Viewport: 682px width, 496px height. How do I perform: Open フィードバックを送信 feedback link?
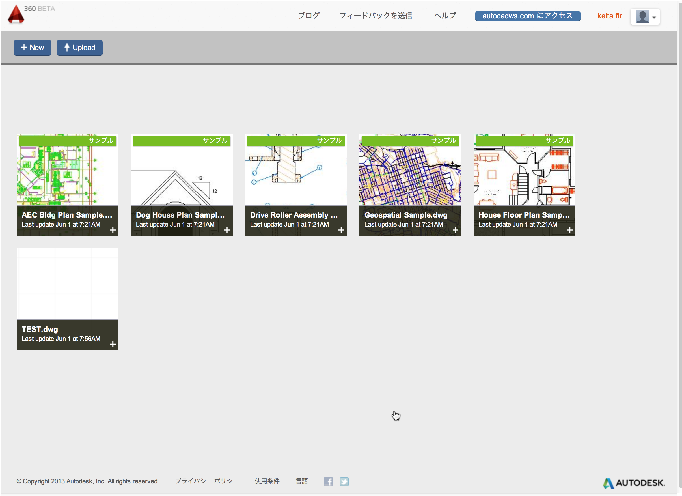click(376, 16)
